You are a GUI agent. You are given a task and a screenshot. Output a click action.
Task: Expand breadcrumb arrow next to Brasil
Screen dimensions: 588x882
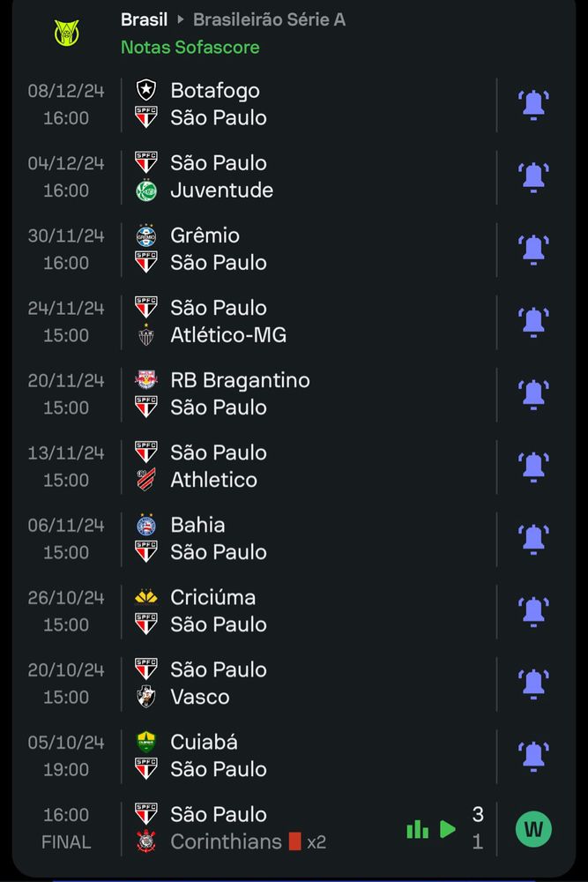(181, 19)
